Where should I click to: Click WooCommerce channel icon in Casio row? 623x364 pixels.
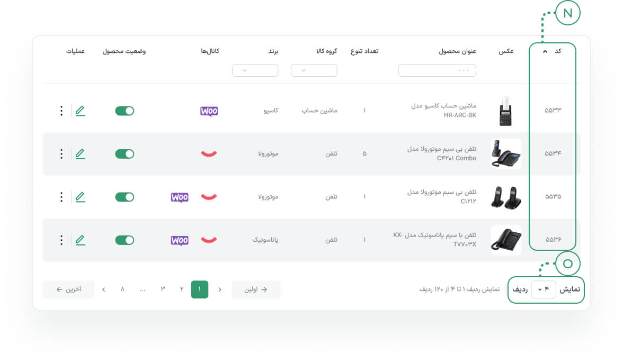click(x=209, y=111)
